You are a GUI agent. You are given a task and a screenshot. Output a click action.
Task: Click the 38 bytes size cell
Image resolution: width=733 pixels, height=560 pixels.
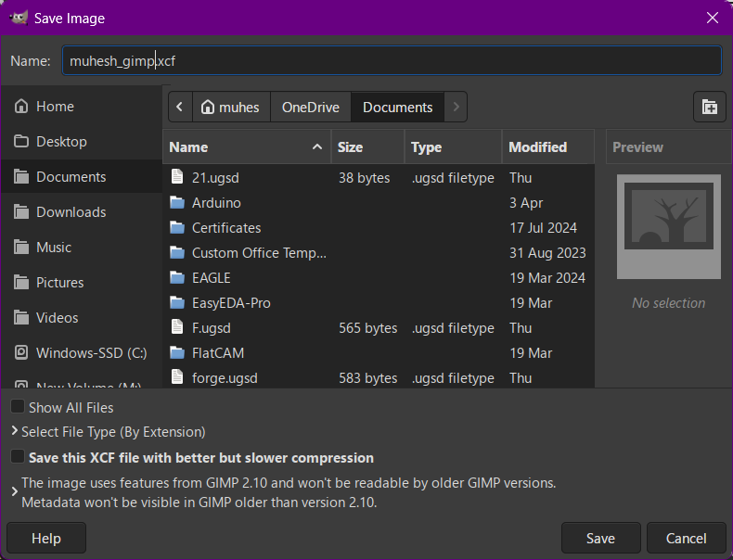364,177
